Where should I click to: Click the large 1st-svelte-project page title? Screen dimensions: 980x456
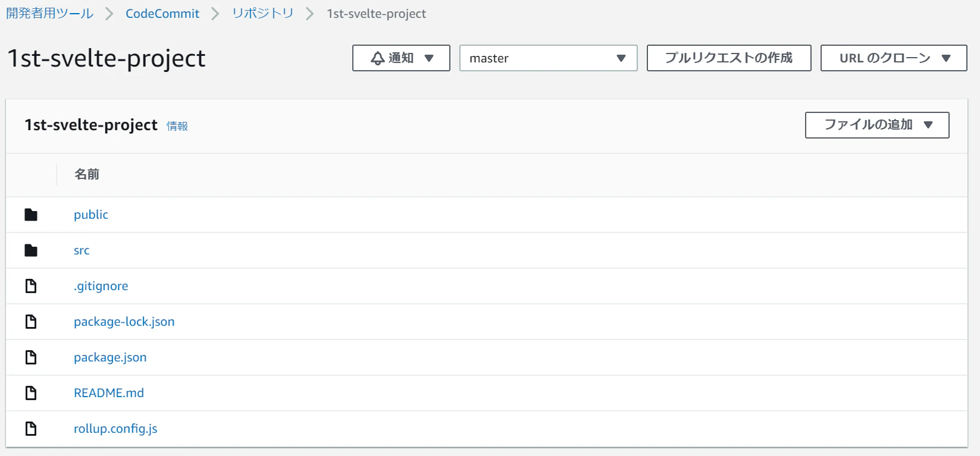coord(107,58)
